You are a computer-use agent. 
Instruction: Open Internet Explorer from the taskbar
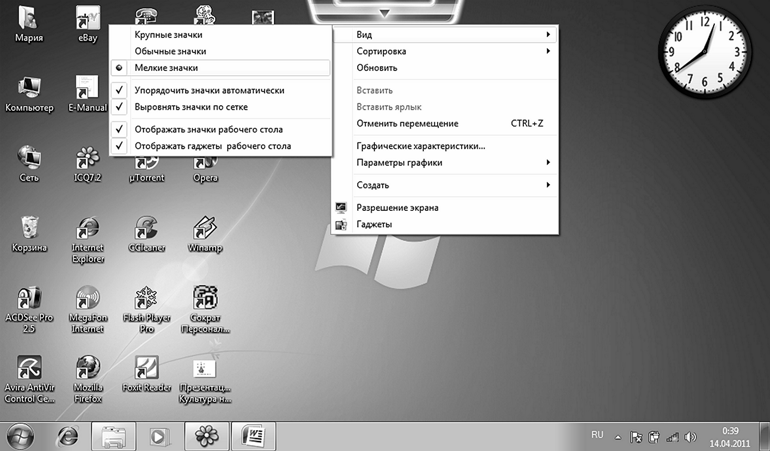(x=68, y=435)
